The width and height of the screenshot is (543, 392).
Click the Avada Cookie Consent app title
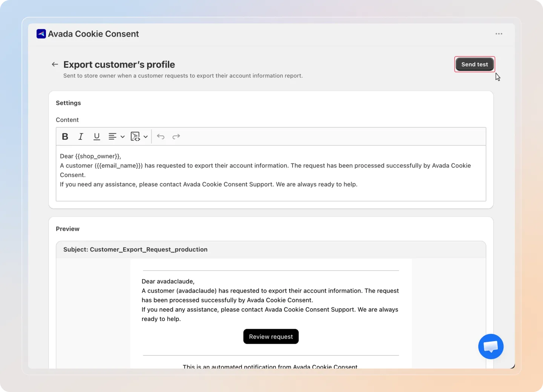93,34
